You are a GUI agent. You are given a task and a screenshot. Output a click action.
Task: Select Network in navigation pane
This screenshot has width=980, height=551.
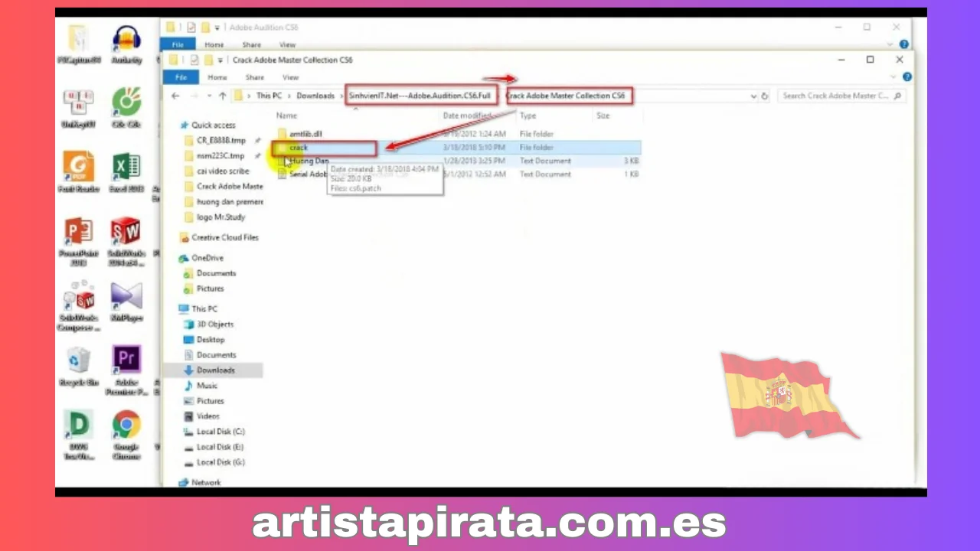205,482
